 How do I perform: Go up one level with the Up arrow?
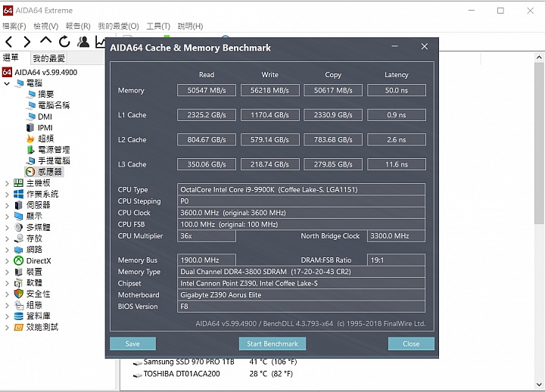coord(45,41)
